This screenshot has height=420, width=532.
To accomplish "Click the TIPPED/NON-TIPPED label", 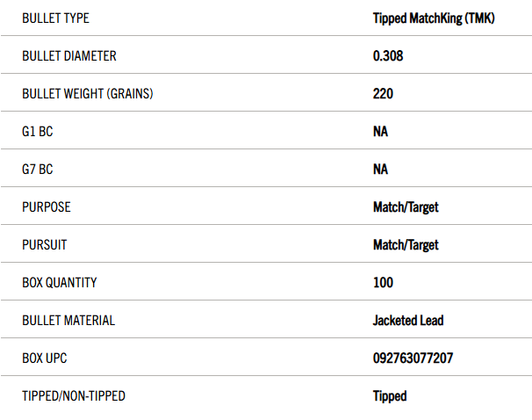I will coord(74,396).
